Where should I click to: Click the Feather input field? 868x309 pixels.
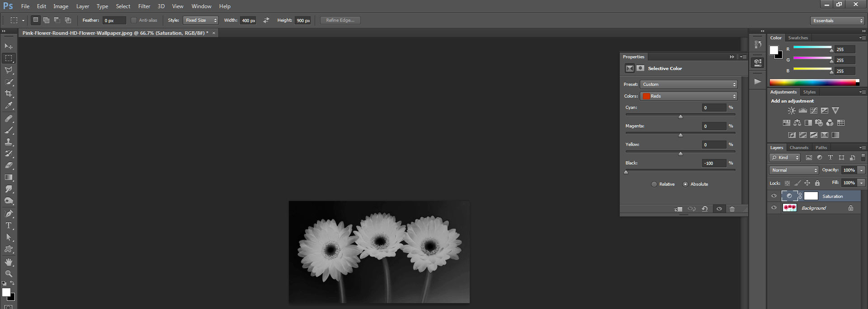pyautogui.click(x=113, y=20)
